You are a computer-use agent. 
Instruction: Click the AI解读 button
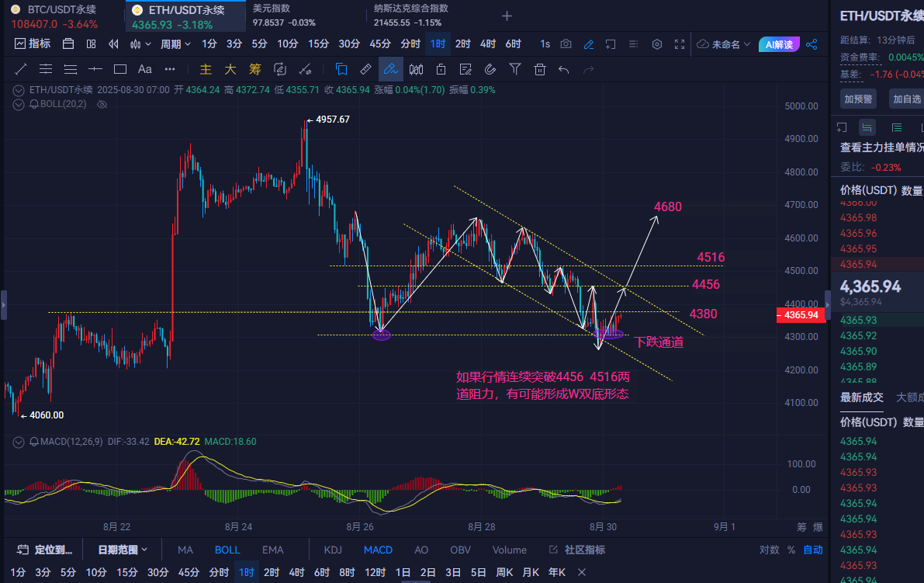778,44
